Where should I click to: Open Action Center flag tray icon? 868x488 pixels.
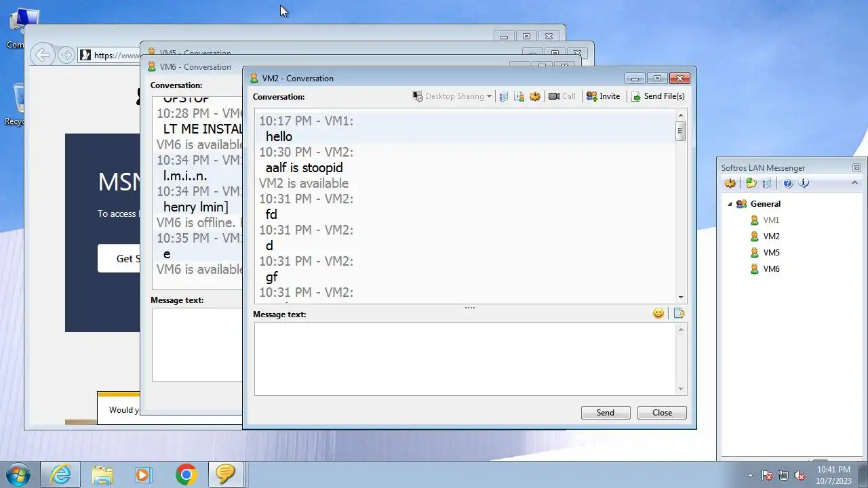(767, 475)
